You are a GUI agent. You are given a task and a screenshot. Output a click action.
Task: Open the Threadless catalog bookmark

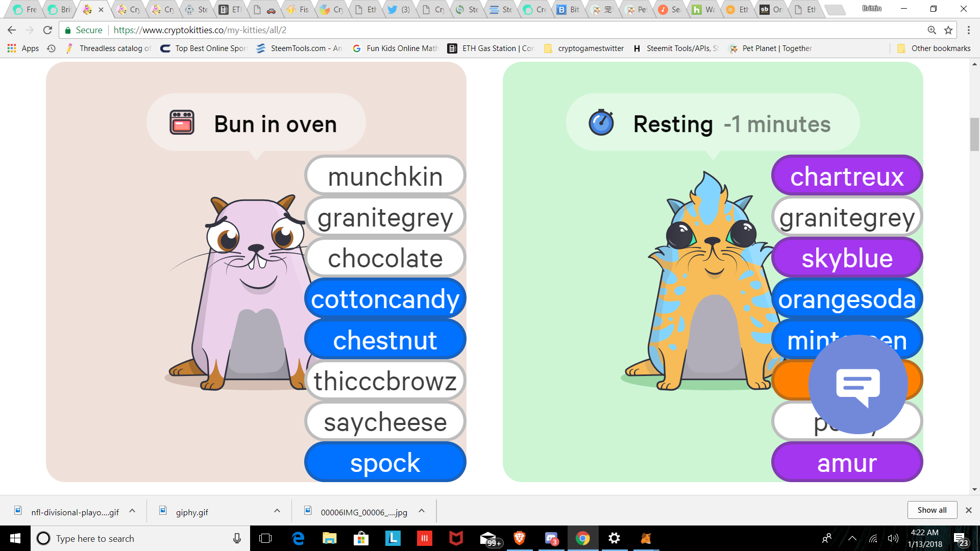pos(108,48)
